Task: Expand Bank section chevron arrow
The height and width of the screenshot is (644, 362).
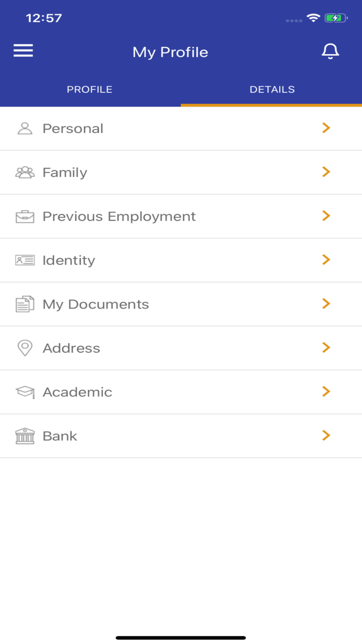Action: (x=326, y=436)
